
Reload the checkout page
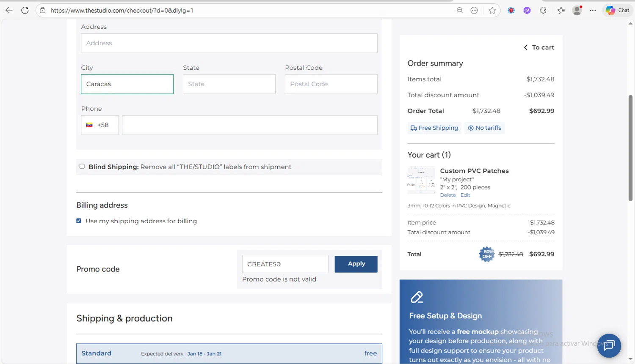[x=25, y=10]
